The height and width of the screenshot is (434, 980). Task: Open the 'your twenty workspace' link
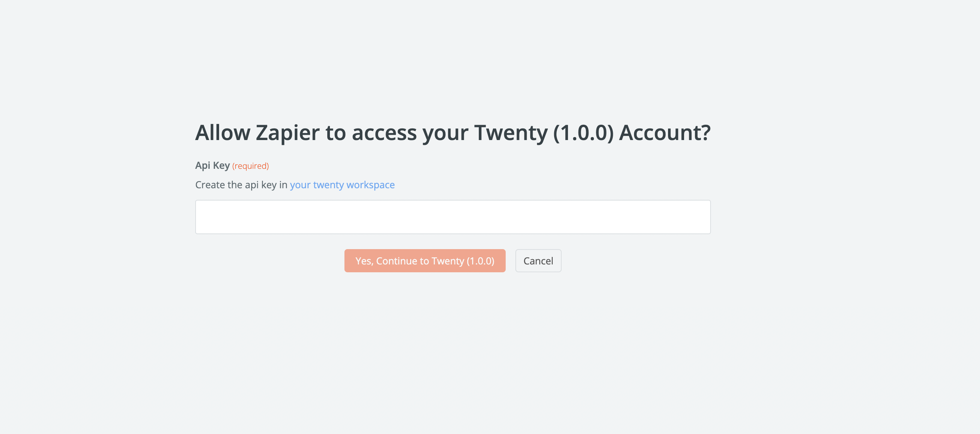[342, 185]
